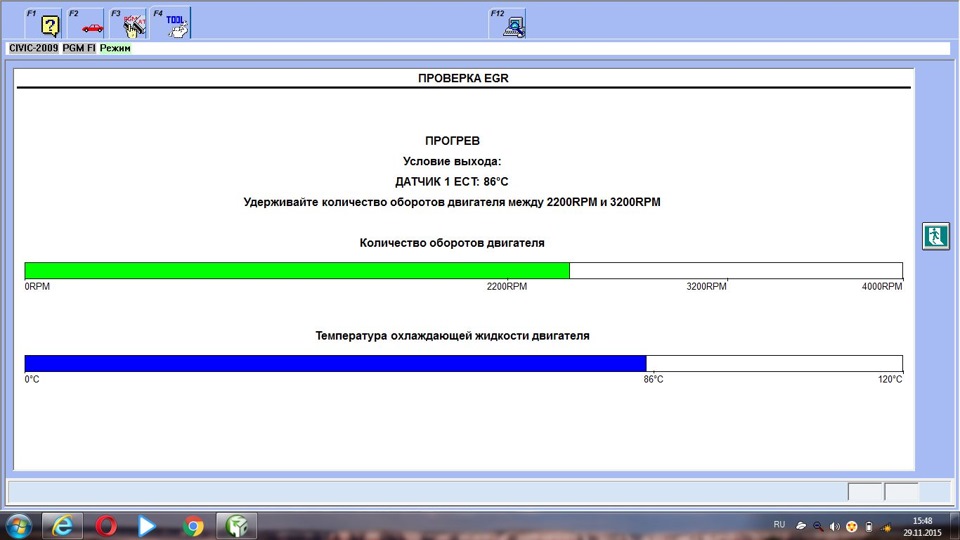Image resolution: width=960 pixels, height=540 pixels.
Task: Open the volume speaker tray icon
Action: point(834,526)
